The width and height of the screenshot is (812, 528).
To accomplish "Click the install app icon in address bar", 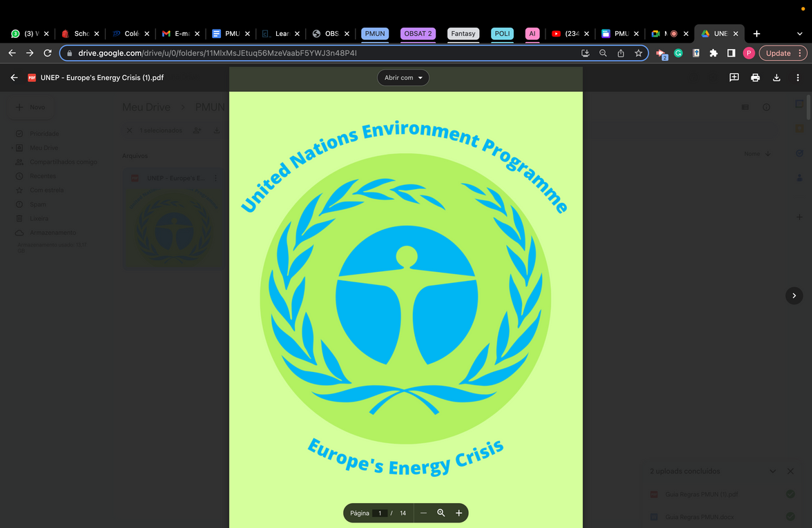I will (586, 52).
